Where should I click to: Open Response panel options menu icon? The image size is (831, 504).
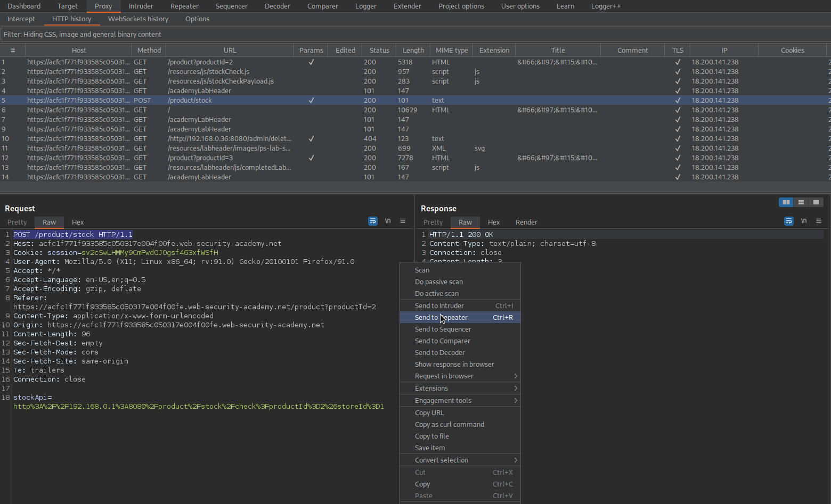819,221
